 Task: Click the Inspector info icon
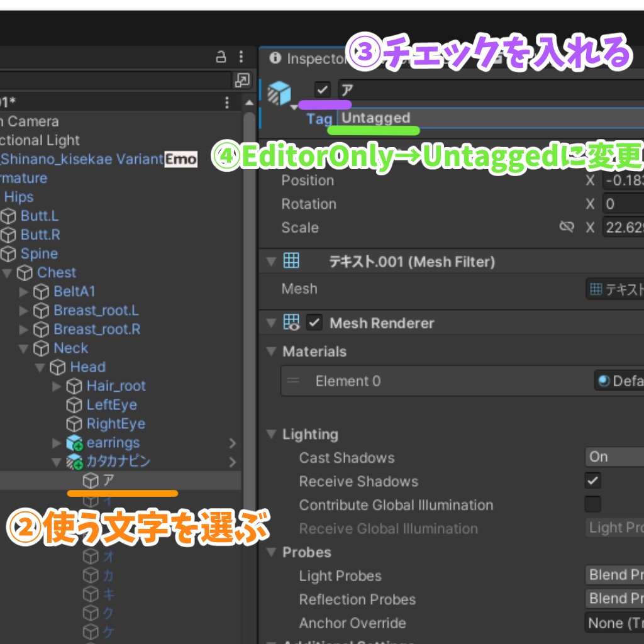(275, 58)
